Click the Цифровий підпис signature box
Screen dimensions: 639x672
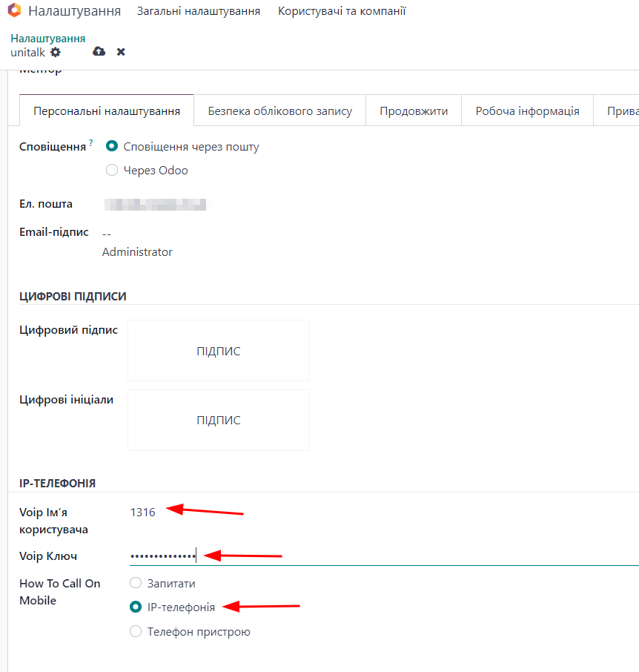pos(218,351)
